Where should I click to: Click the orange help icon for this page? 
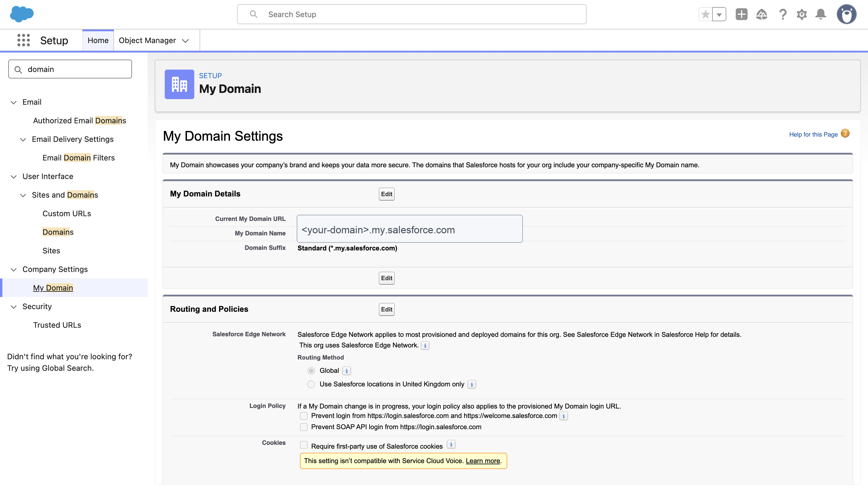[845, 134]
